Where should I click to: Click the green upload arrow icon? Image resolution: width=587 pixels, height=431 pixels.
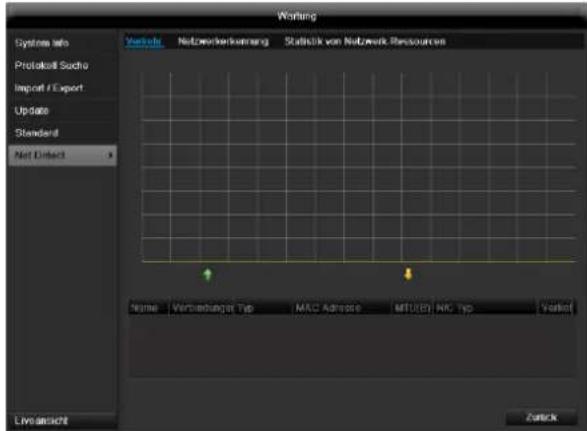point(207,274)
